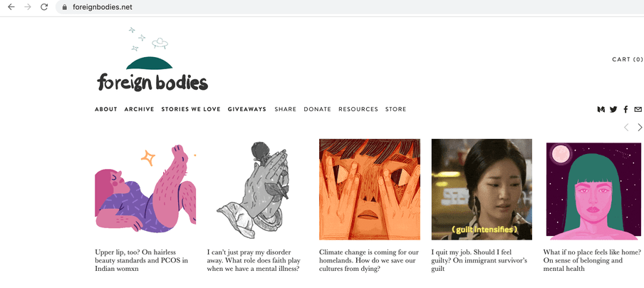Open CART (0) link
Screen dimensions: 644x288
(627, 60)
